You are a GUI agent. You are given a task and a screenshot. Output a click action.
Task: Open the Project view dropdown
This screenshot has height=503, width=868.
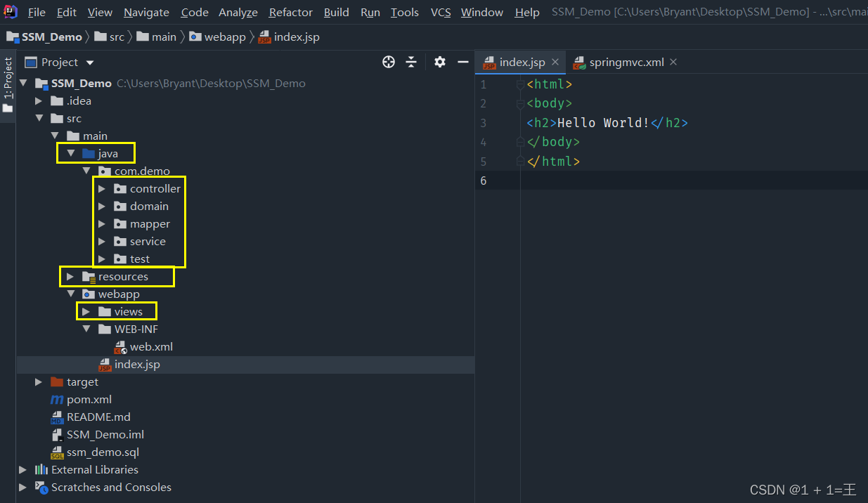(x=90, y=63)
